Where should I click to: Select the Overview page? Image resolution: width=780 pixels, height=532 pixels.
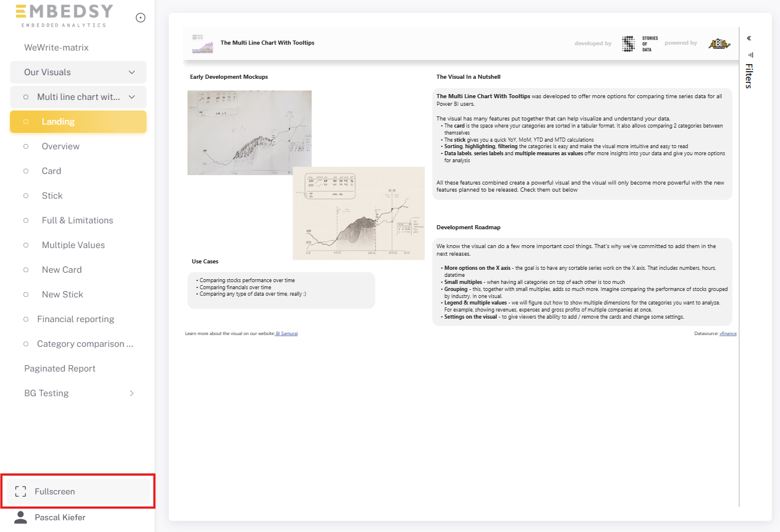61,146
